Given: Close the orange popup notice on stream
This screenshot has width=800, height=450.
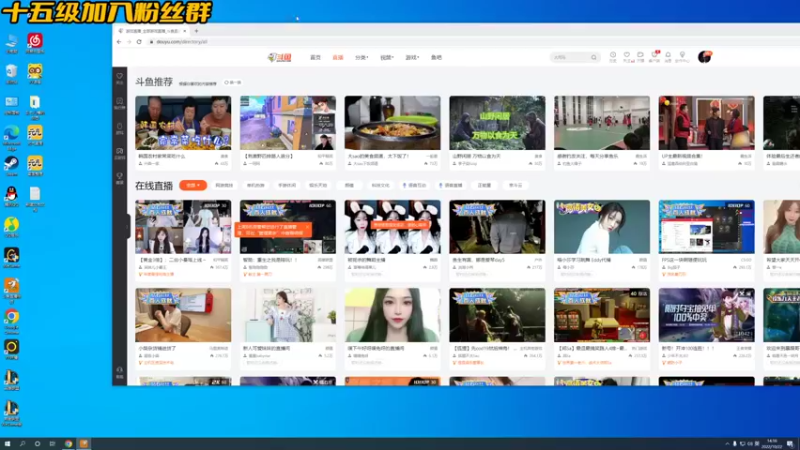Looking at the screenshot, I should [x=307, y=227].
